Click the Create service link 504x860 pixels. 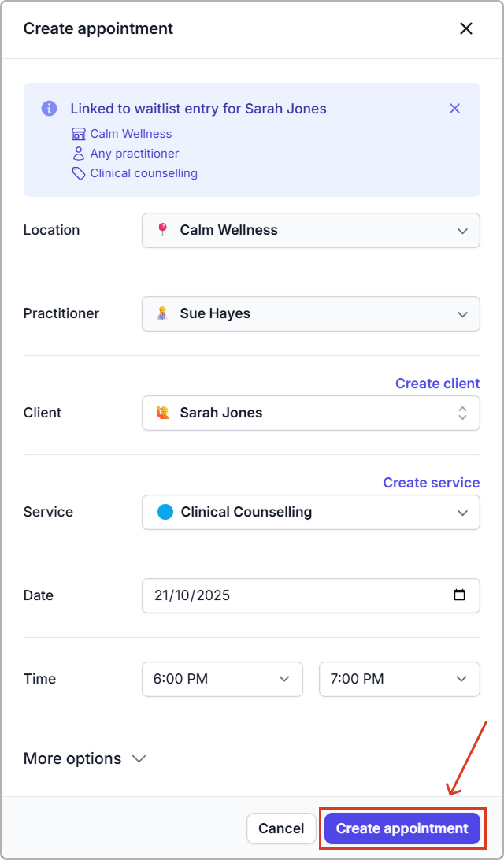[x=431, y=483]
